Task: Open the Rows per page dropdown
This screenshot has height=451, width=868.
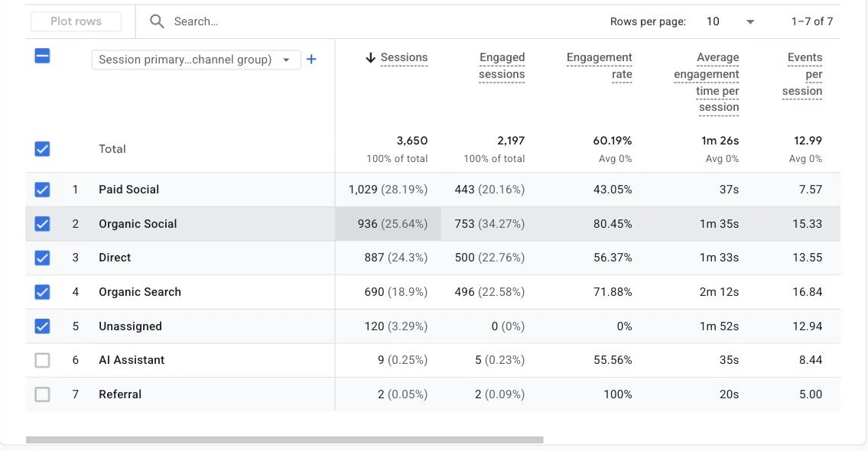Action: coord(730,21)
